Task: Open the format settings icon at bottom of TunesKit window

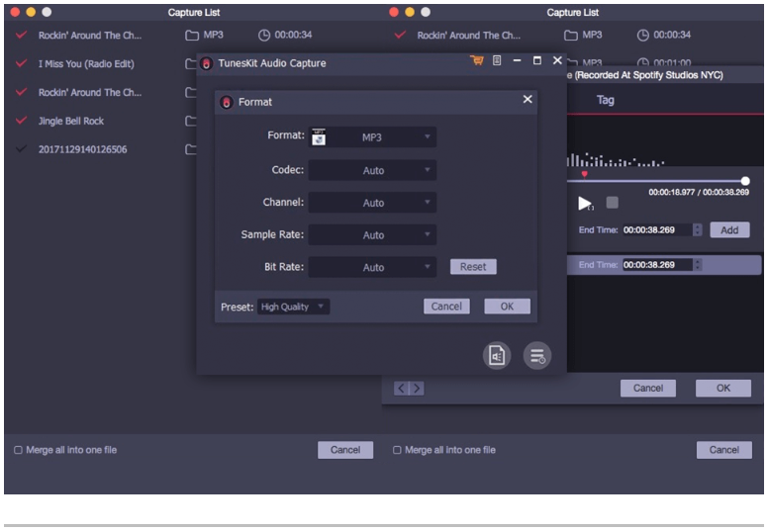Action: 497,356
